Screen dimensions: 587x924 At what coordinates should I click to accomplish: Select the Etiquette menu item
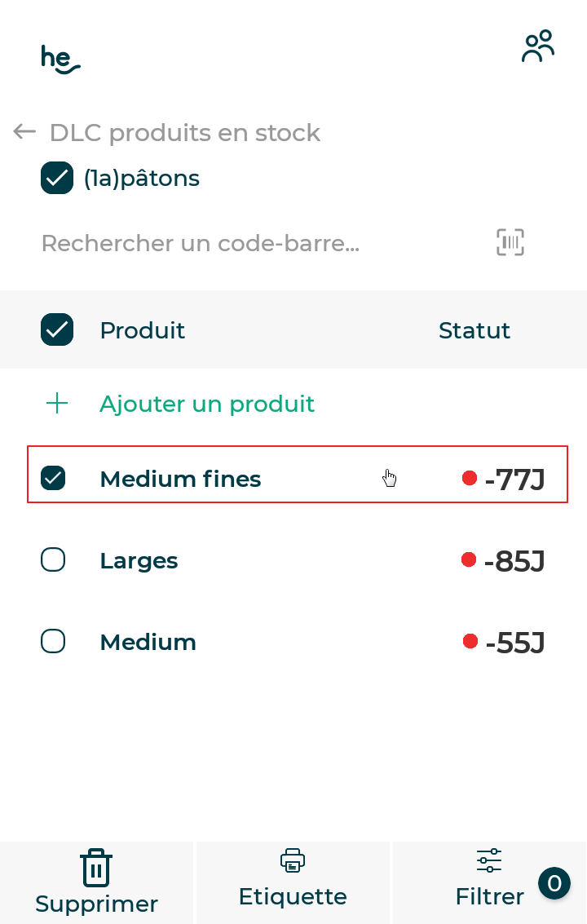(293, 882)
